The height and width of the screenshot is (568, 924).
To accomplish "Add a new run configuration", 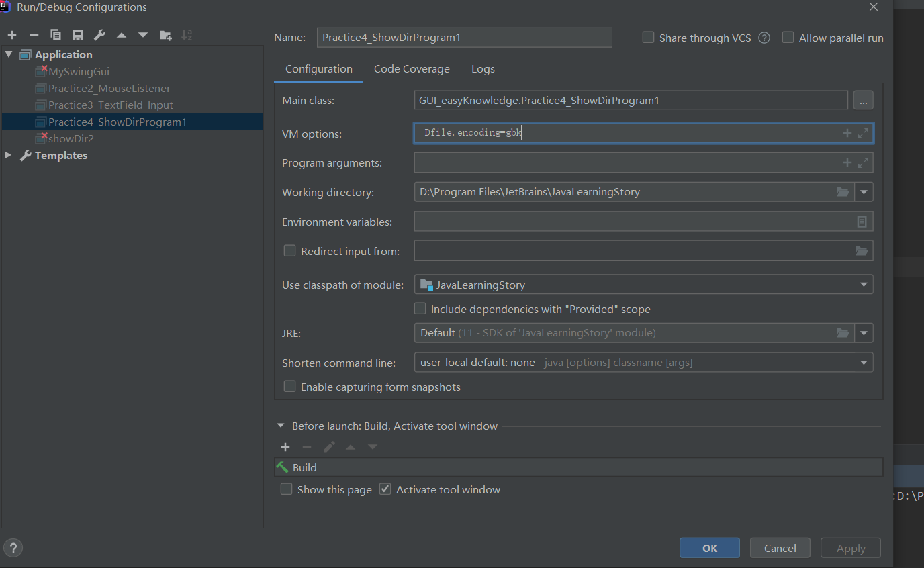I will (12, 35).
